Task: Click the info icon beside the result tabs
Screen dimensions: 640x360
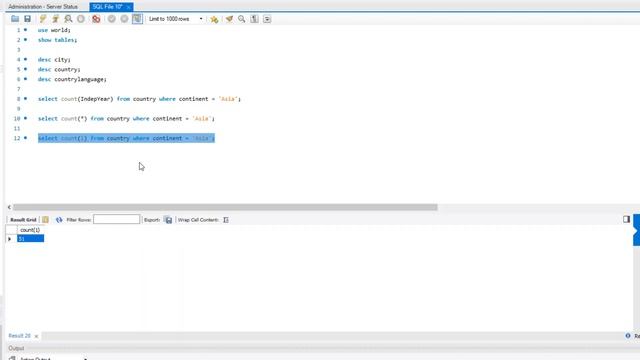Action: point(628,336)
